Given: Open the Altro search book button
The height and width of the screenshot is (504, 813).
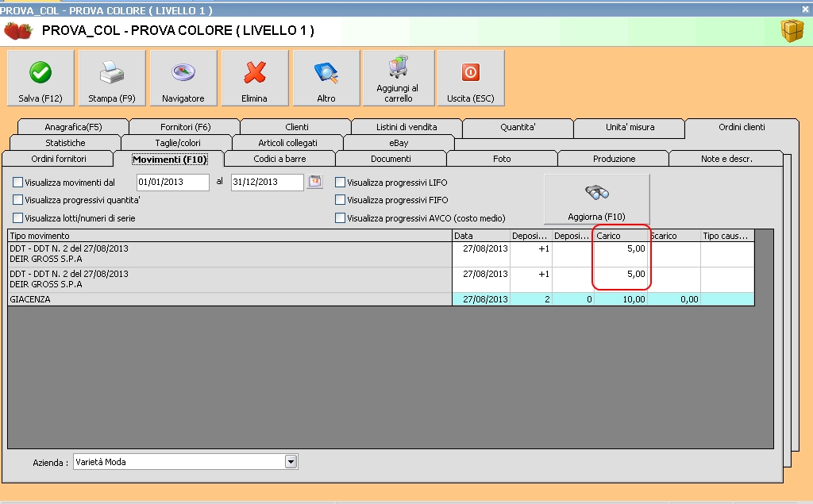Looking at the screenshot, I should click(x=326, y=79).
